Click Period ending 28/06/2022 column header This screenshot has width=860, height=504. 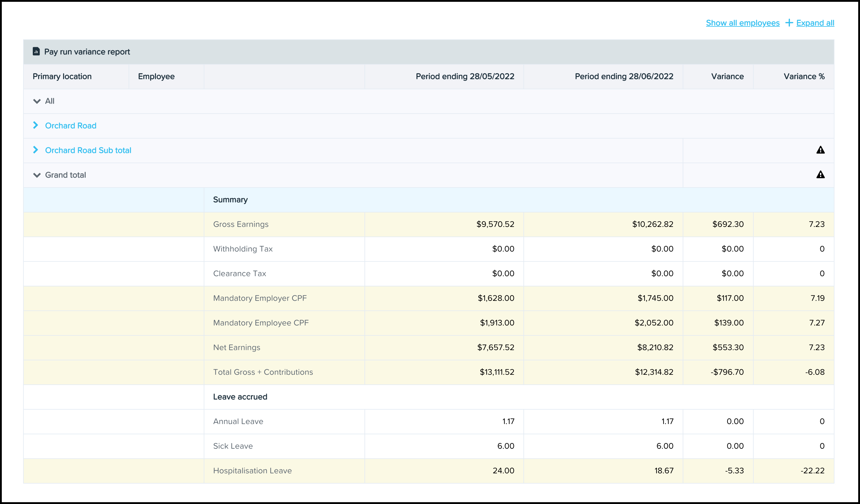(x=624, y=76)
